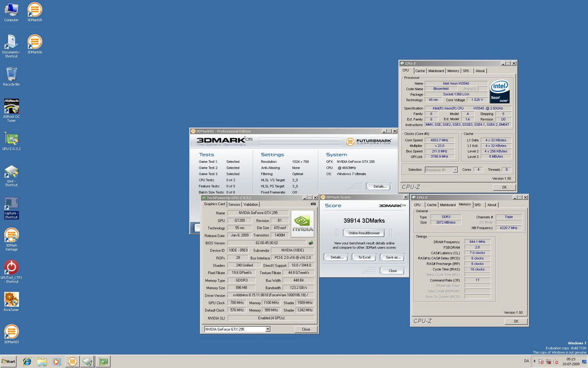Screen dimensions: 588x368
Task: Click the 39914 3DMarks score text
Action: pos(363,221)
